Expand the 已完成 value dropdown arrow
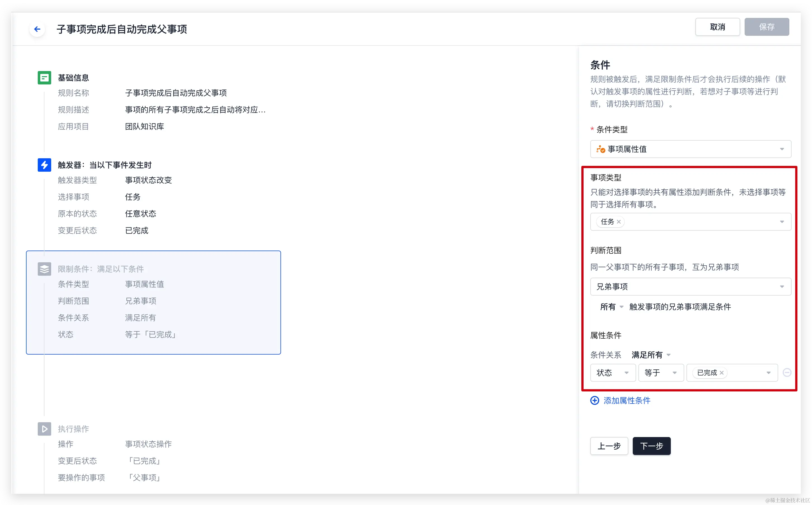This screenshot has width=812, height=505. pos(768,373)
